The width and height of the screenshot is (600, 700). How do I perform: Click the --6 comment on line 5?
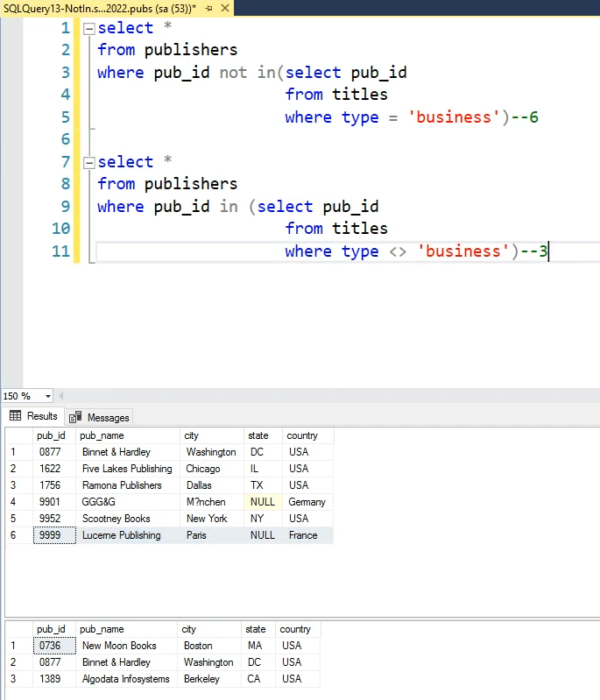[x=525, y=117]
